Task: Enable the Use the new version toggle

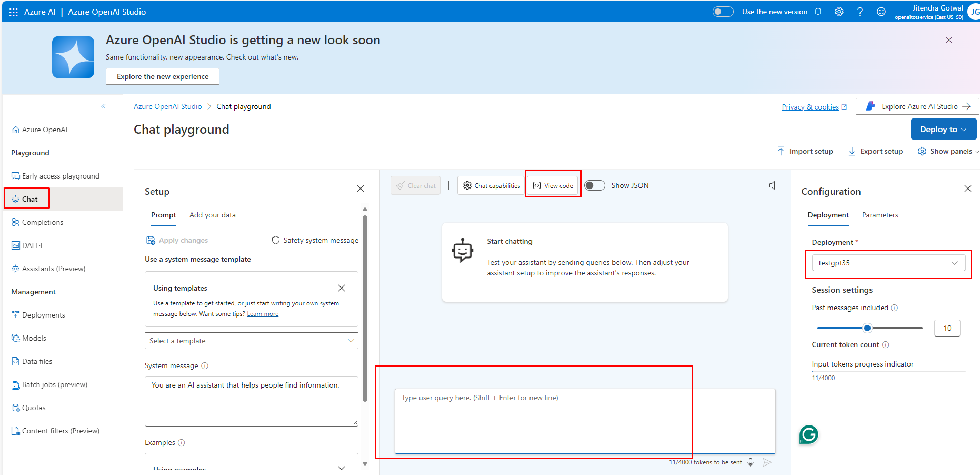Action: 723,12
